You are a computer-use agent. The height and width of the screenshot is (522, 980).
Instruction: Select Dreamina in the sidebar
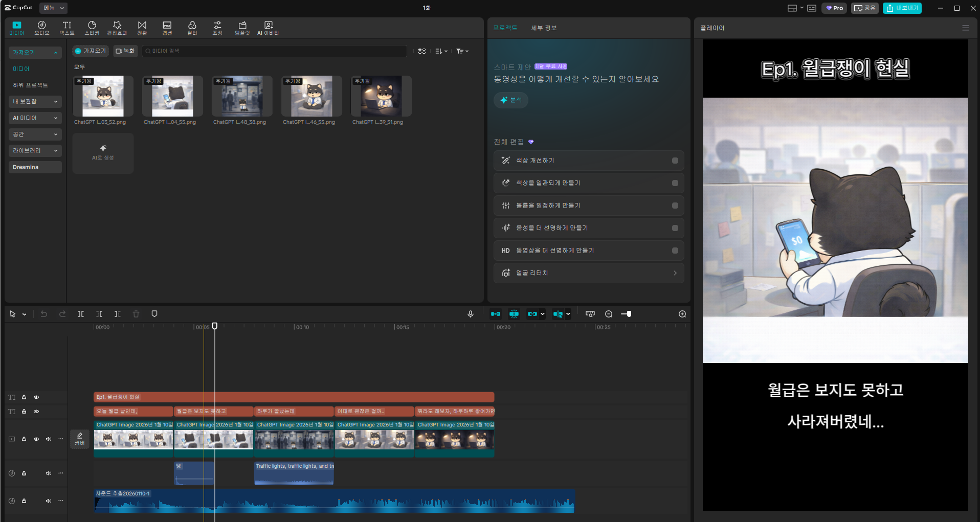(35, 167)
